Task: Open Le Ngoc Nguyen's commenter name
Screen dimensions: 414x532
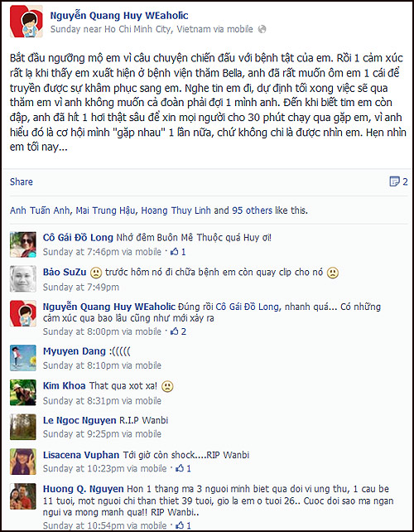Action: [x=79, y=420]
